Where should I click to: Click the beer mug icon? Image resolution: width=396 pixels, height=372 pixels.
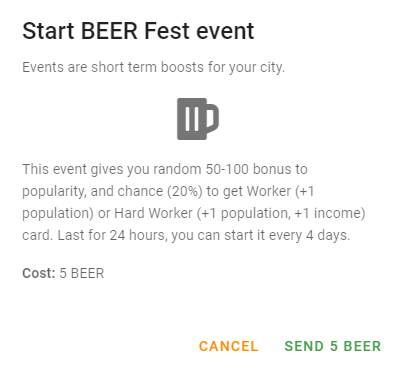tap(198, 119)
